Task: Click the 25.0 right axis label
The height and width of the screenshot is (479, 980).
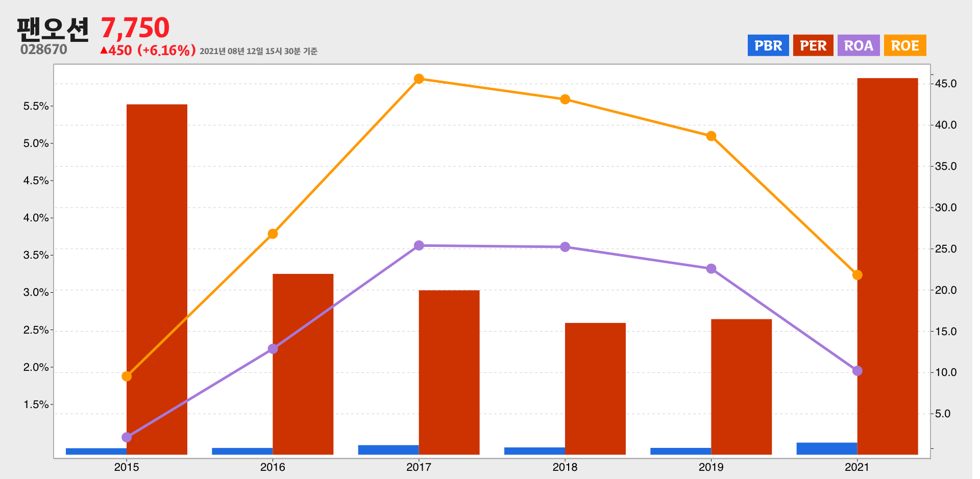Action: tap(946, 249)
